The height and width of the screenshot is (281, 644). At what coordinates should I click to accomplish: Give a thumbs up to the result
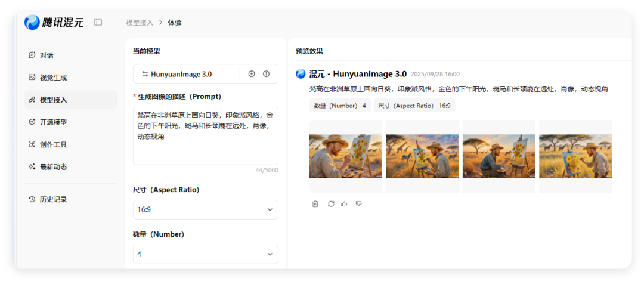click(344, 204)
